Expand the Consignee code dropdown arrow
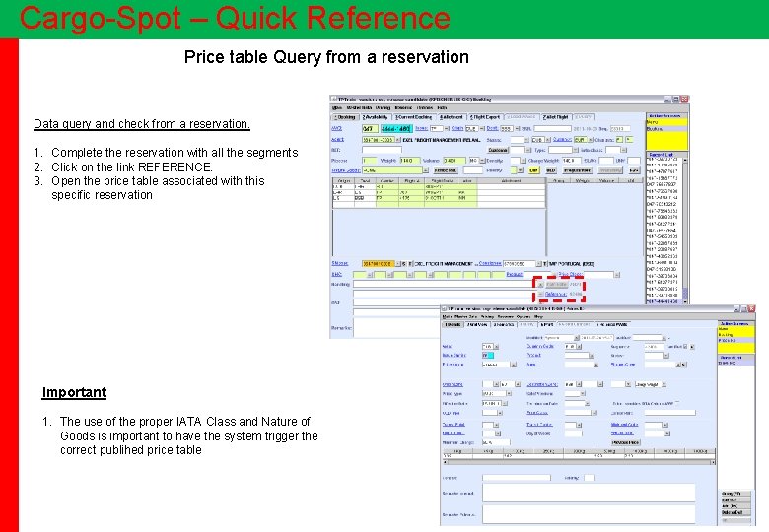 click(538, 264)
